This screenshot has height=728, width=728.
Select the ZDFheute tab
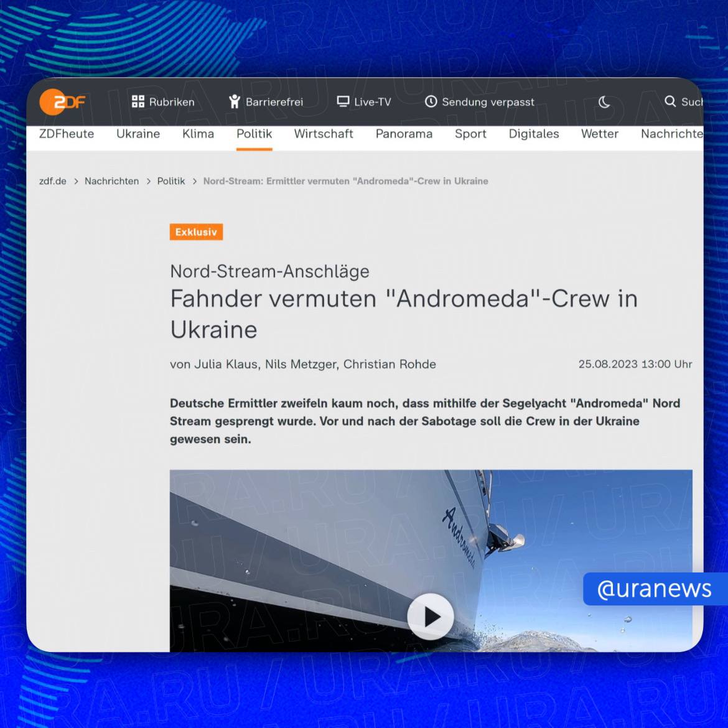pos(67,134)
